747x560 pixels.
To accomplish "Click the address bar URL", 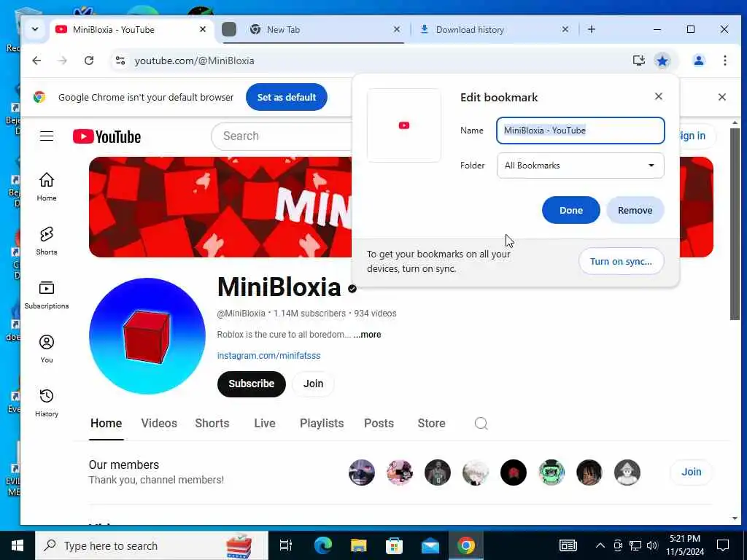I will click(194, 61).
